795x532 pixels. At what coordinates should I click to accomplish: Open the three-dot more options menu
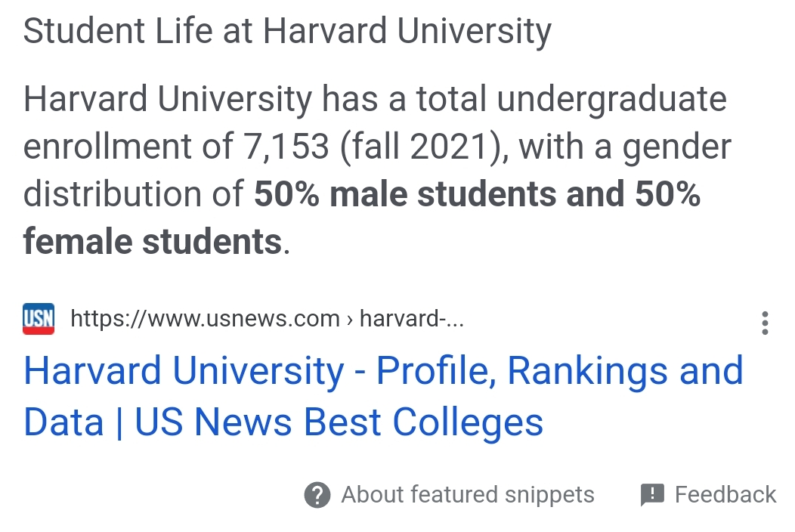(765, 323)
